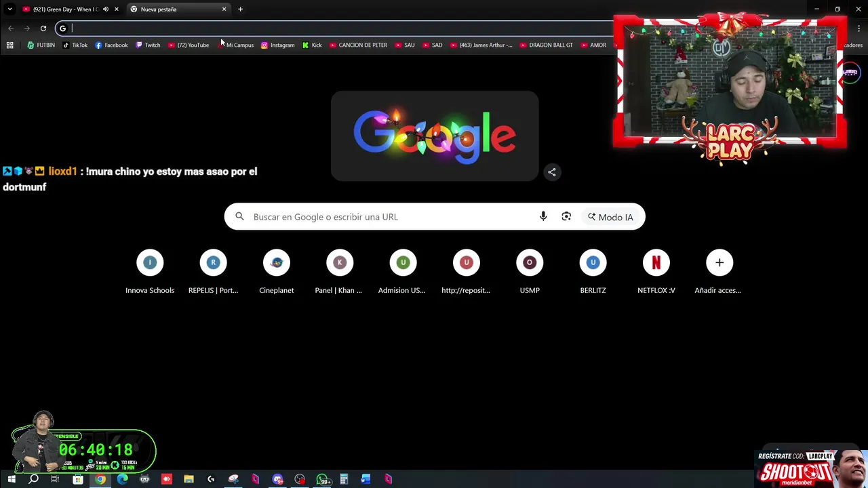The image size is (868, 488).
Task: Click Añadir acceso directo plus button
Action: tap(719, 263)
